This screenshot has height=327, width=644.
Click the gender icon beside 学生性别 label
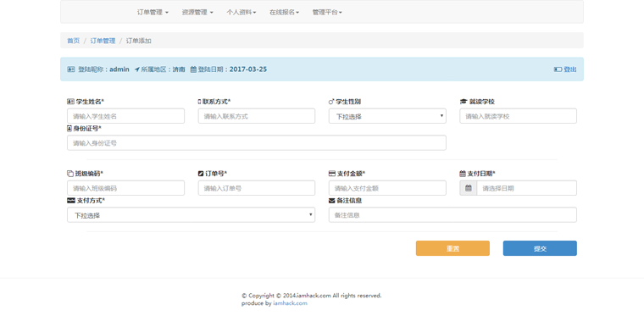[x=331, y=102]
